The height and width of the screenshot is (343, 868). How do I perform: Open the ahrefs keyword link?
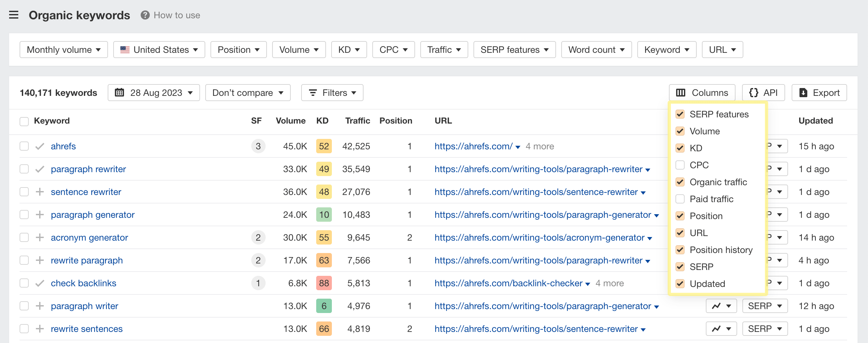point(63,146)
